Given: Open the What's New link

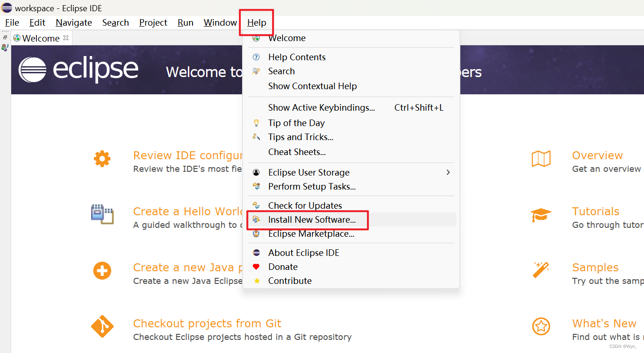Looking at the screenshot, I should [x=604, y=324].
